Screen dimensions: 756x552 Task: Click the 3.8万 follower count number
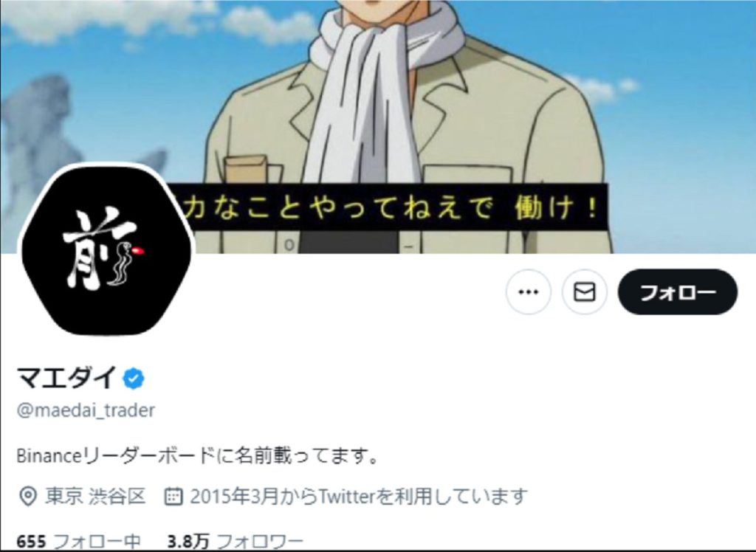point(188,542)
